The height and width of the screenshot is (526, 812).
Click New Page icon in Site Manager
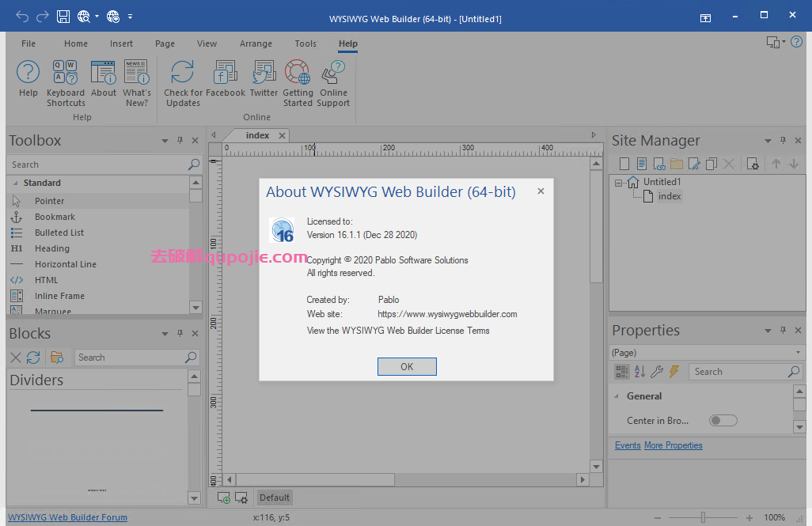tap(624, 164)
